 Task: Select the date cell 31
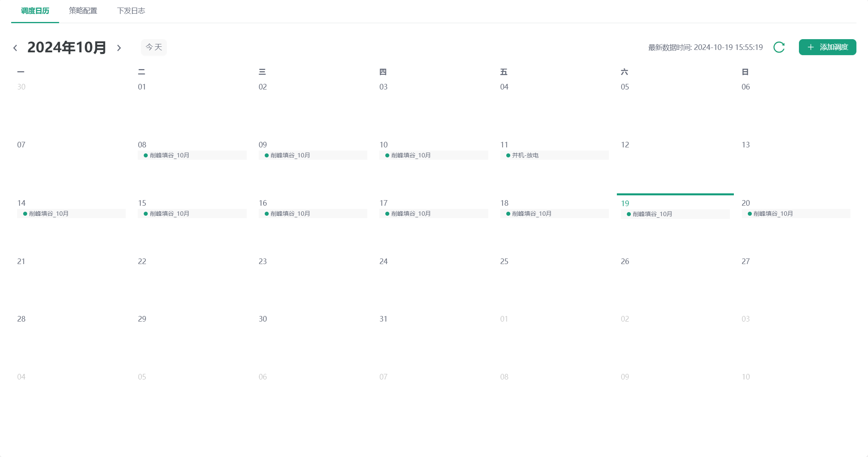pos(383,319)
